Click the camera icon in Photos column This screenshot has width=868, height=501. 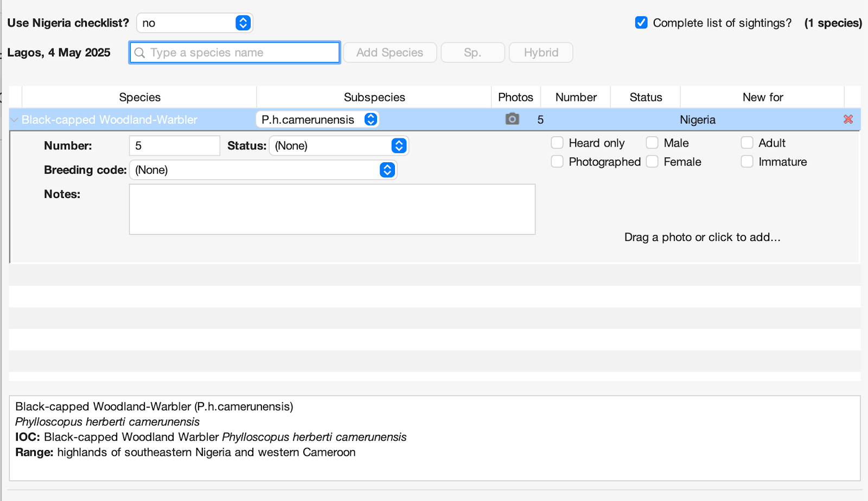[512, 119]
